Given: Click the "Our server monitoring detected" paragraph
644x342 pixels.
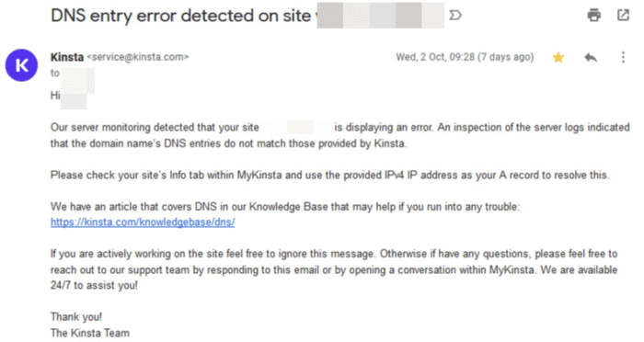Looking at the screenshot, I should 339,135.
